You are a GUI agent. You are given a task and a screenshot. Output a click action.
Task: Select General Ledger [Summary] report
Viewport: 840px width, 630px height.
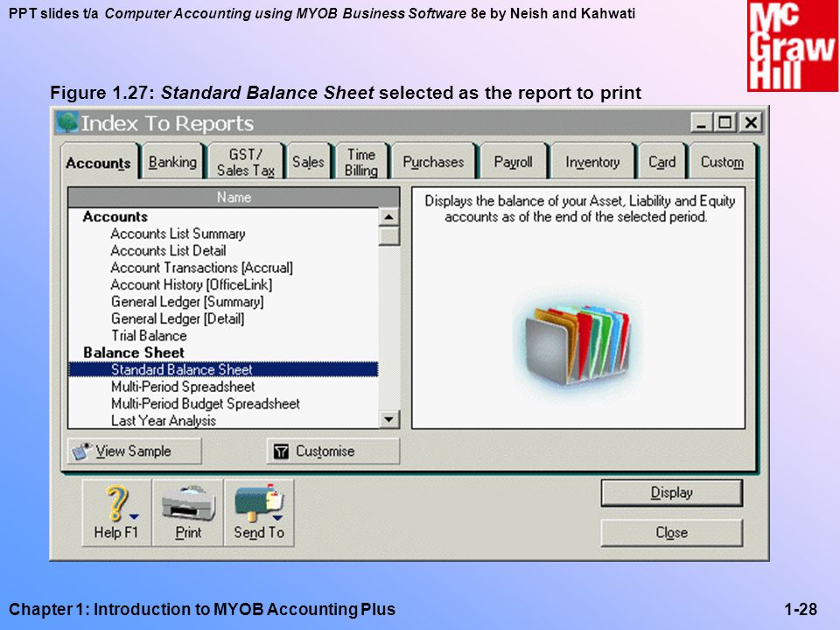click(187, 302)
